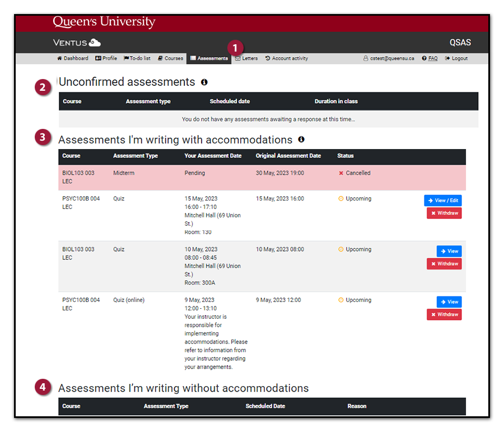Screen dimensions: 504x432
Task: Log out of the account
Action: pyautogui.click(x=456, y=58)
